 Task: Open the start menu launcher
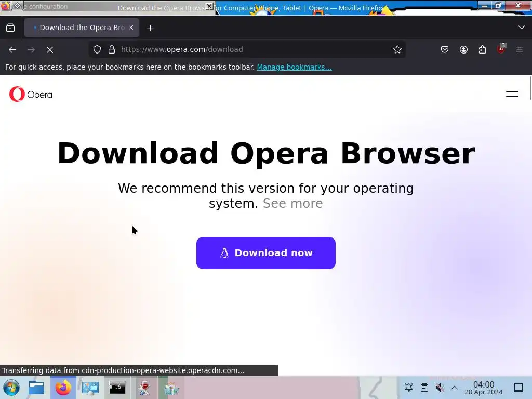[11, 388]
